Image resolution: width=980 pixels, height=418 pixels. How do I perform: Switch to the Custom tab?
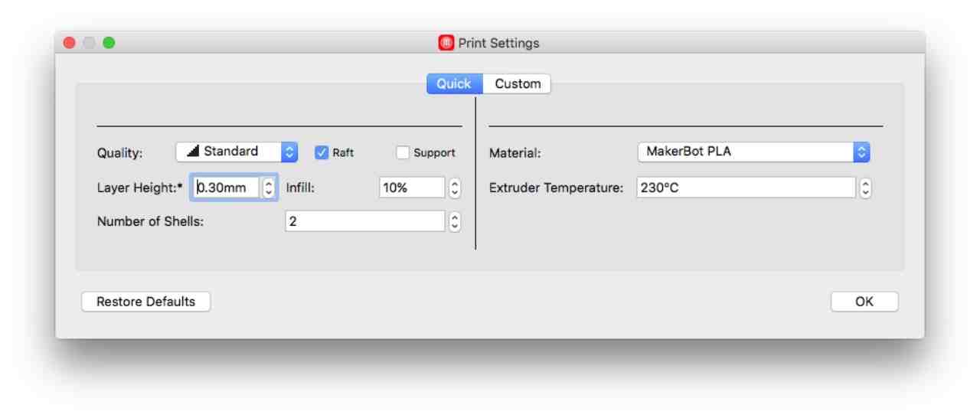[518, 83]
